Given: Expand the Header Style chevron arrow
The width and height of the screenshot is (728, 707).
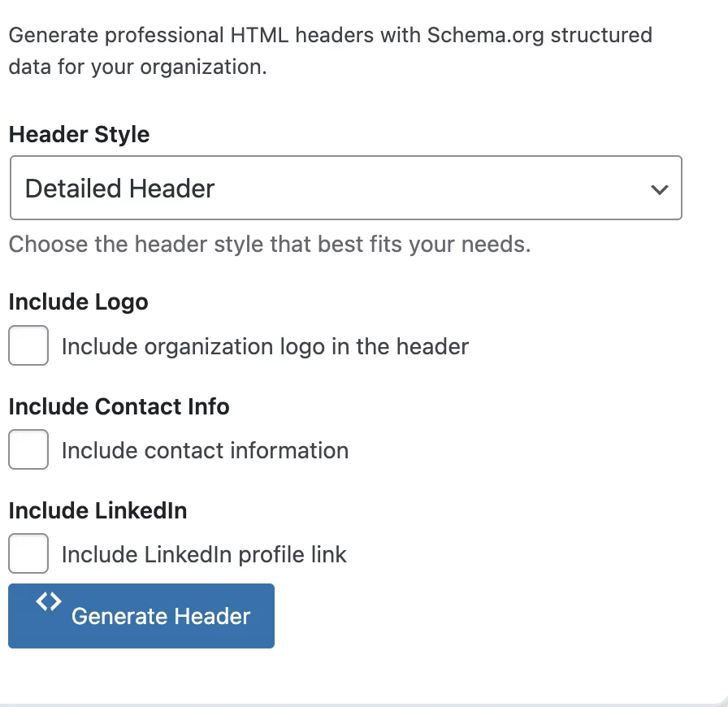Looking at the screenshot, I should [x=660, y=189].
